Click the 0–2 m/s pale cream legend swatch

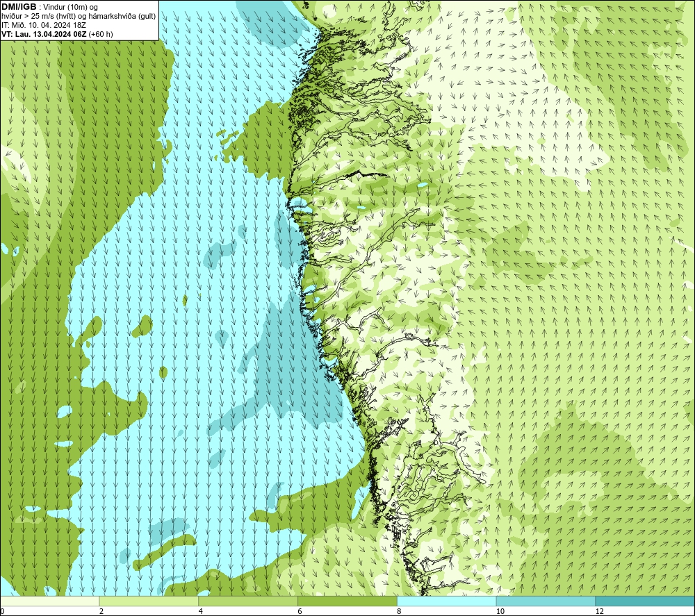coord(49,601)
